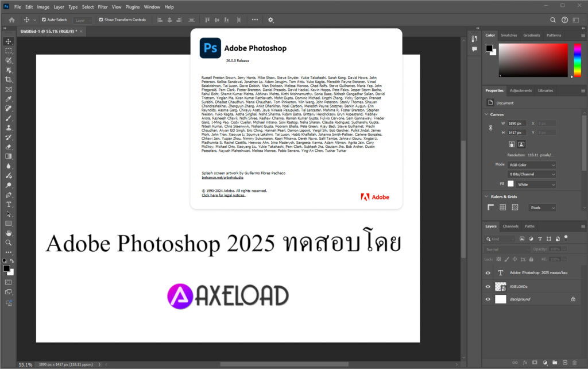This screenshot has width=588, height=369.
Task: Click the Home icon in options bar
Action: 11,20
